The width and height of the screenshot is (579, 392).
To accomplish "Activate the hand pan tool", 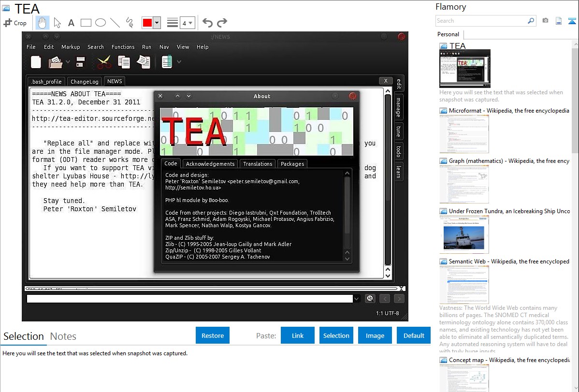I will click(x=43, y=23).
